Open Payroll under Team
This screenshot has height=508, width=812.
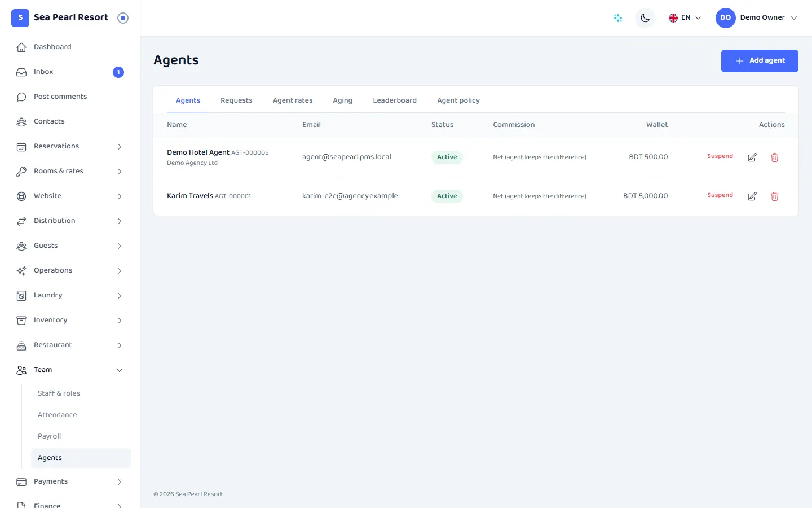click(x=81, y=436)
